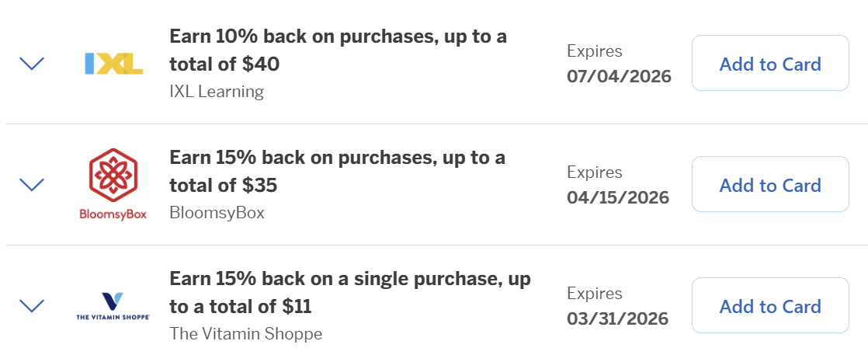Viewport: 868px width, 362px height.
Task: Add the BloomsyBox offer to card
Action: tap(769, 185)
